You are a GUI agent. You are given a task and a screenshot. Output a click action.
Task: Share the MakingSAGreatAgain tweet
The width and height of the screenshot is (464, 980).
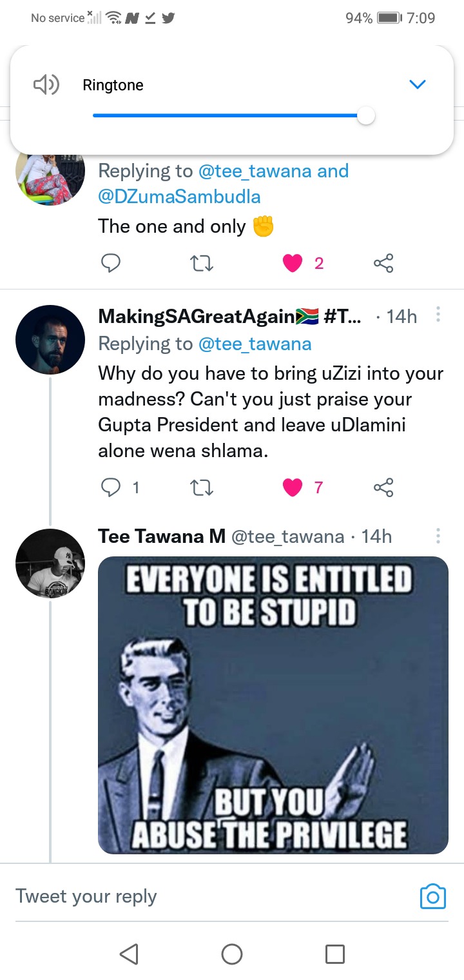(383, 488)
